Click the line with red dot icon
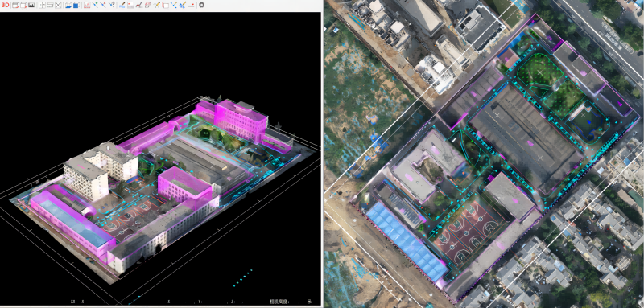 (x=191, y=5)
